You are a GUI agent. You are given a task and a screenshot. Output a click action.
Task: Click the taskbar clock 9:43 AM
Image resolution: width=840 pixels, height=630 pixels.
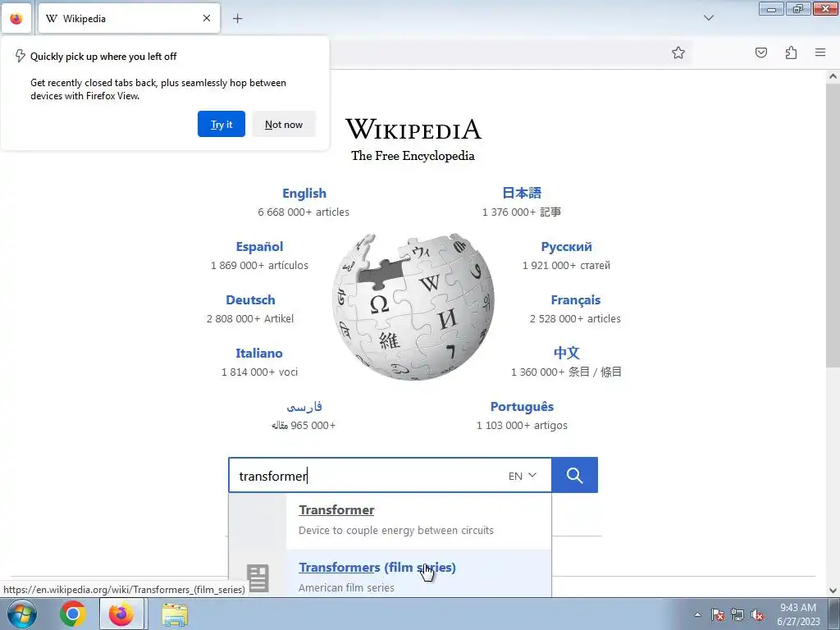tap(798, 608)
